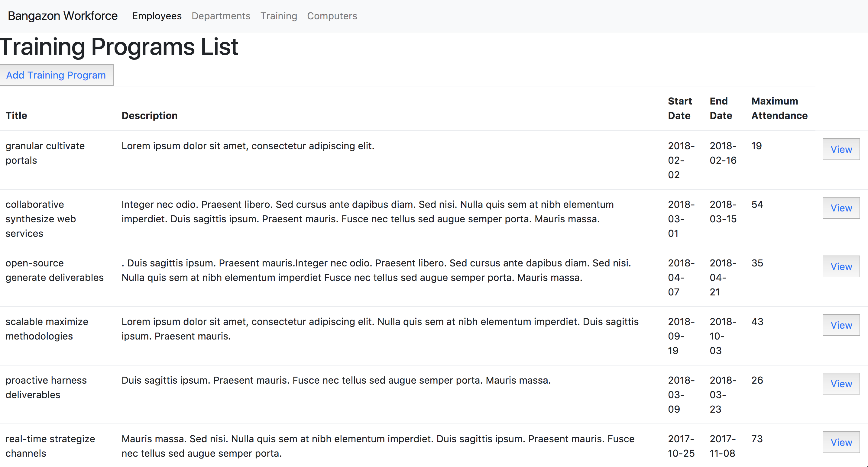Click the Start Date column header
The image size is (868, 467).
pyautogui.click(x=680, y=108)
